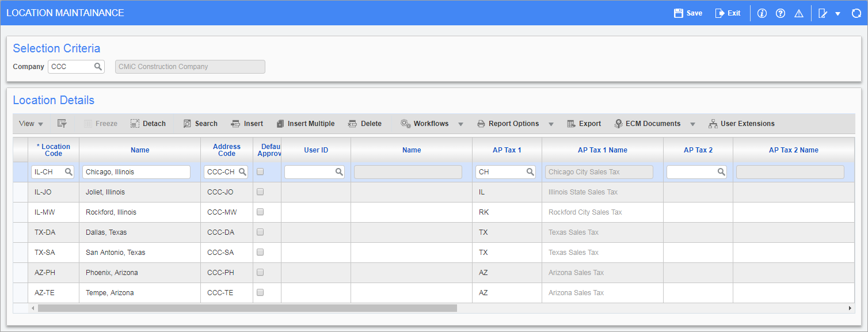This screenshot has width=868, height=332.
Task: Open Company field search magnifier
Action: [x=98, y=67]
